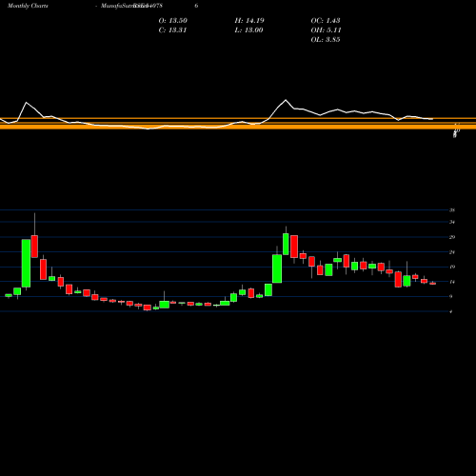
Task: Select the "OC: 1.43" reading
Action: click(x=326, y=21)
